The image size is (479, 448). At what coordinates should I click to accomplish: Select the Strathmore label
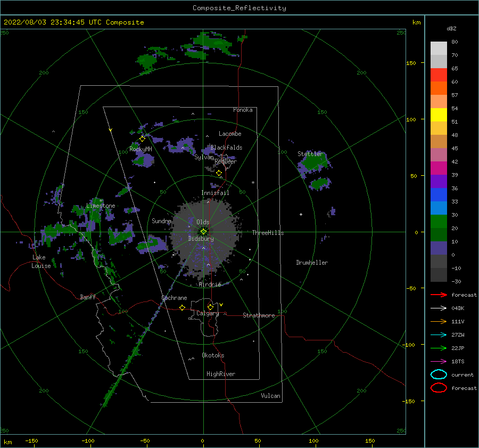pyautogui.click(x=259, y=315)
